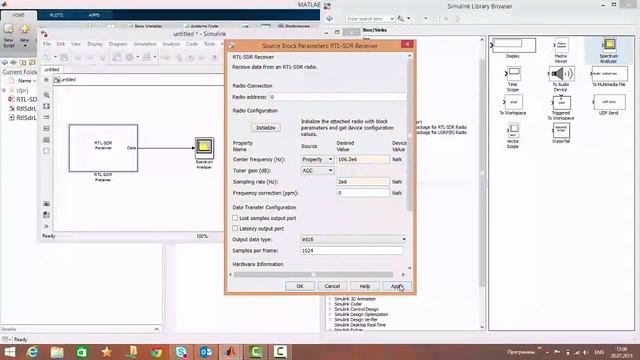Click the Frequency correction value field

click(363, 193)
